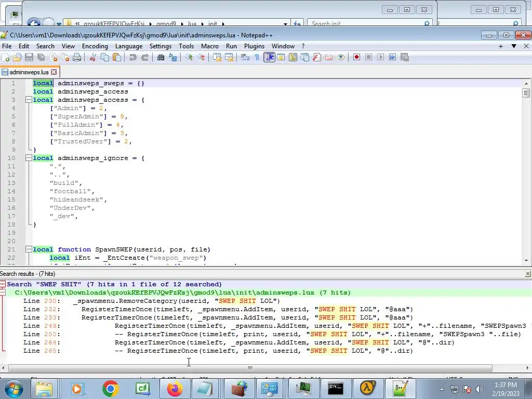Click the Close document toolbar icon
The height and width of the screenshot is (399, 532).
(54, 57)
